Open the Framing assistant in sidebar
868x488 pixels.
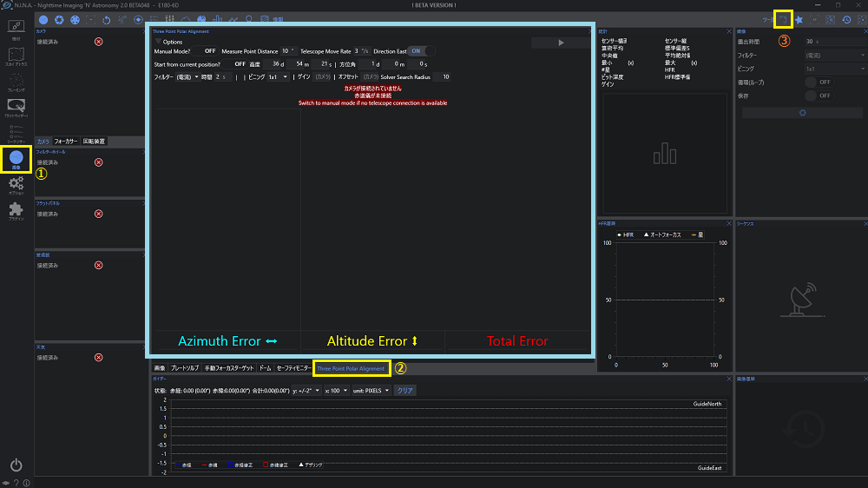pyautogui.click(x=16, y=82)
